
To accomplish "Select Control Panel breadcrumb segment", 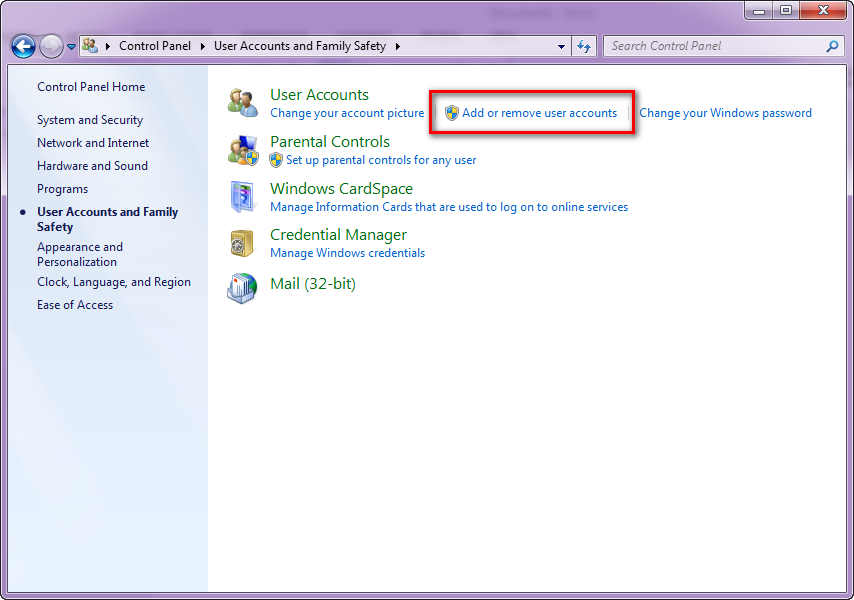I will (x=155, y=46).
